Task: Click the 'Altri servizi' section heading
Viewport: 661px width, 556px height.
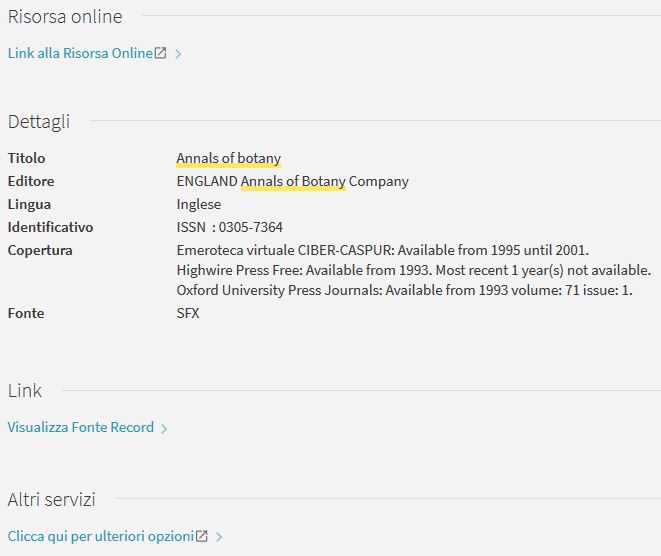Action: coord(51,499)
